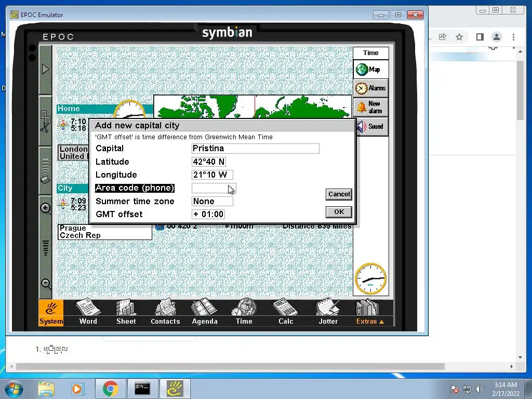Open the System app on EPOC taskbar

click(x=51, y=313)
